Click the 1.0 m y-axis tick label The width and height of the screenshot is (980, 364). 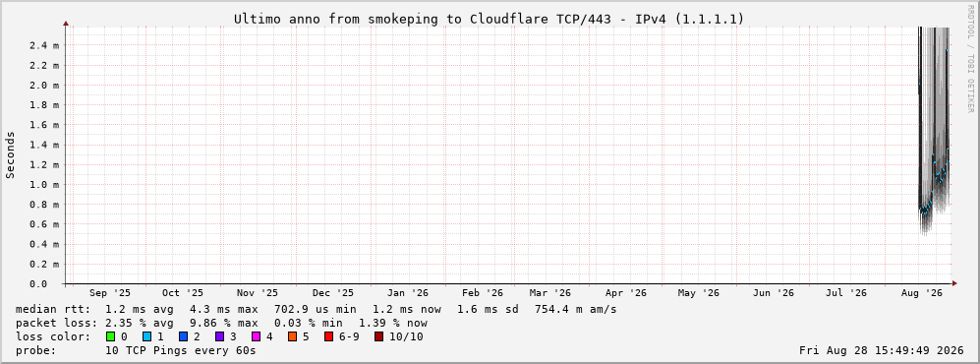point(45,185)
